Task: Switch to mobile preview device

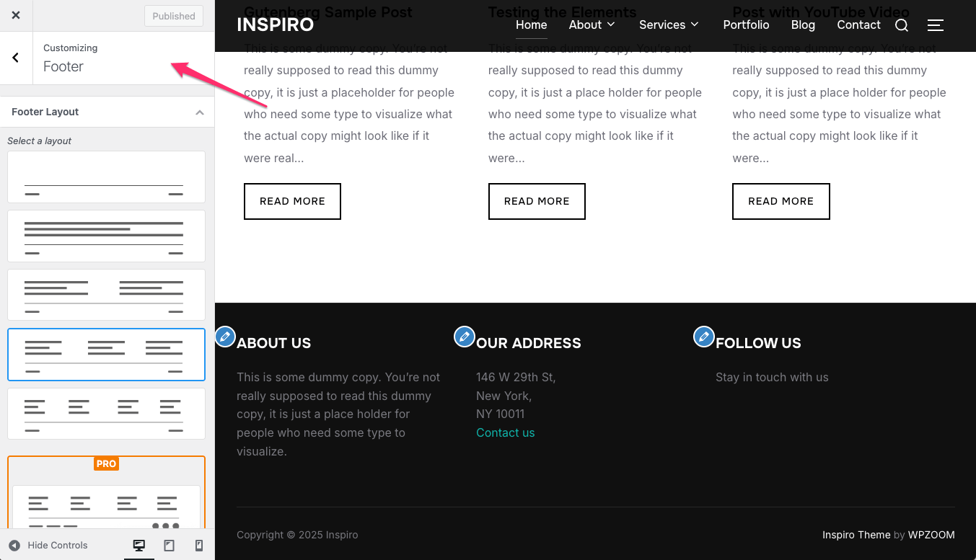Action: (x=199, y=546)
